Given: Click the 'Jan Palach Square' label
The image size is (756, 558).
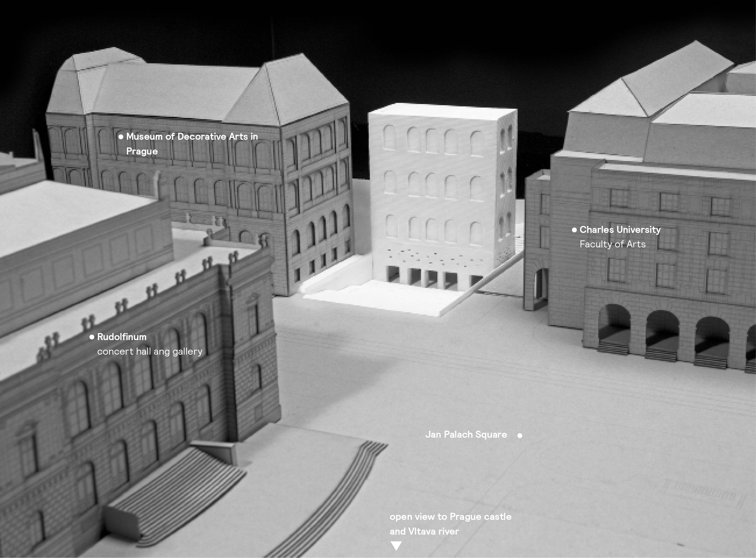Looking at the screenshot, I should (466, 434).
